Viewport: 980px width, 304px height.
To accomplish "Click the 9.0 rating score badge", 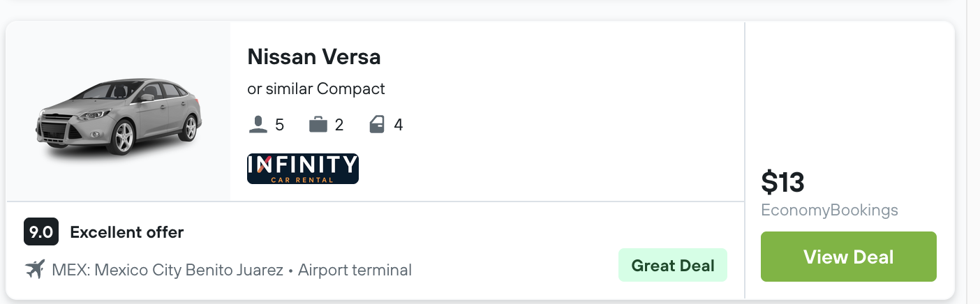I will coord(41,232).
